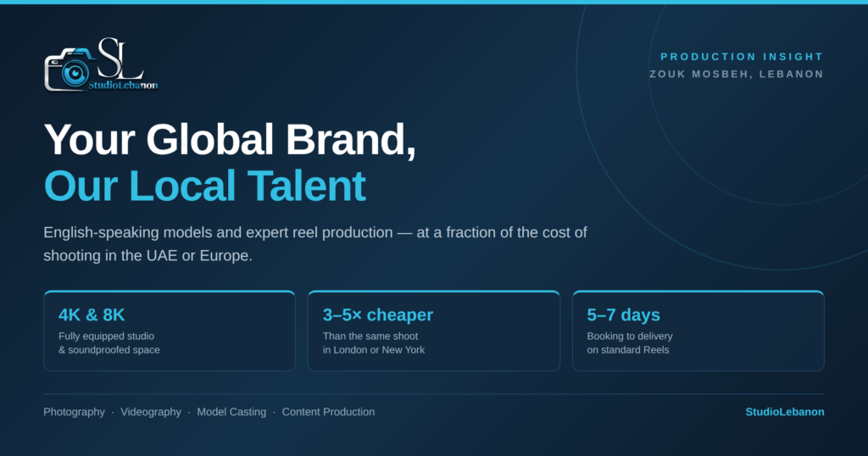Click 'Than the same shoot in London' text
868x456 pixels.
(374, 343)
